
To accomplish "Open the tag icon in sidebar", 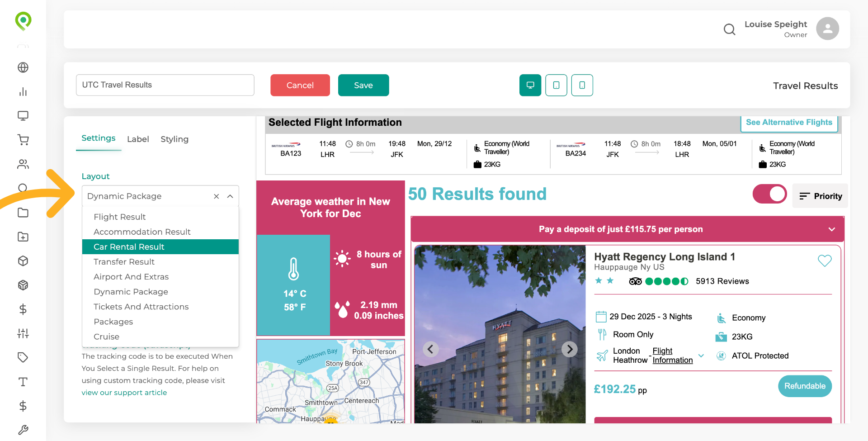I will 23,357.
